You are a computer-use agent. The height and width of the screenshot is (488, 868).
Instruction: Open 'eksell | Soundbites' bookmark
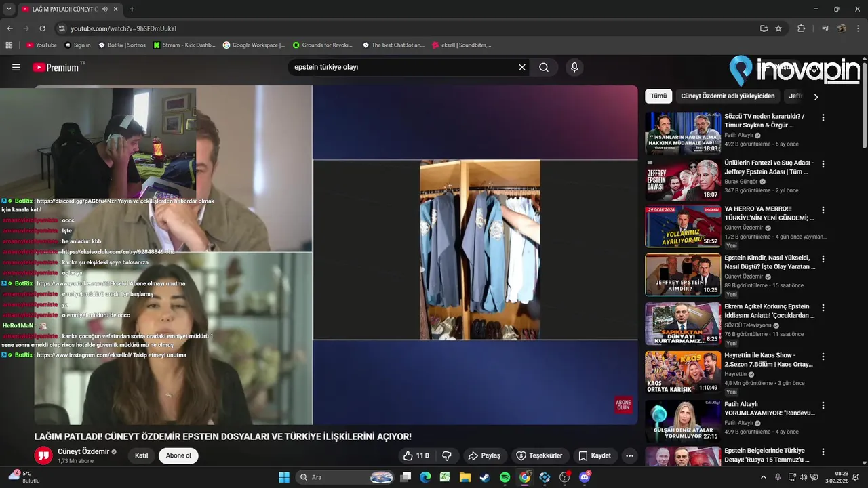point(461,45)
